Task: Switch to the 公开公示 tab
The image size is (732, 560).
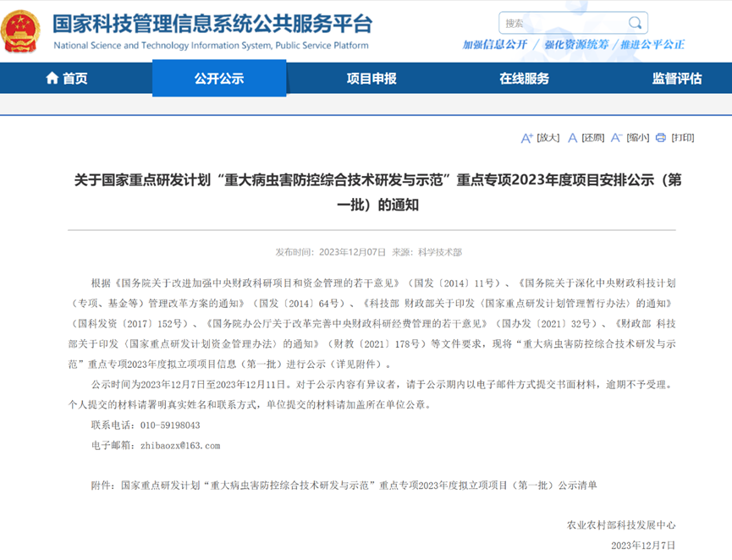Action: click(219, 78)
